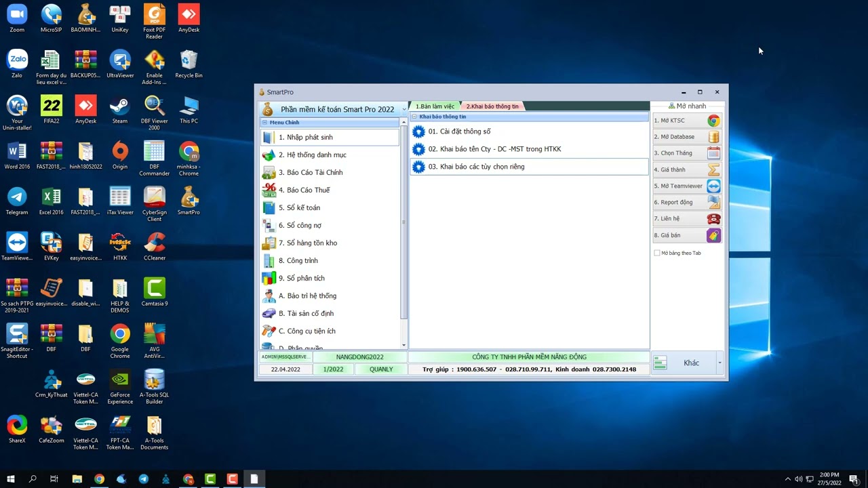Click the Mở Database quick button
The width and height of the screenshot is (868, 488).
[687, 137]
